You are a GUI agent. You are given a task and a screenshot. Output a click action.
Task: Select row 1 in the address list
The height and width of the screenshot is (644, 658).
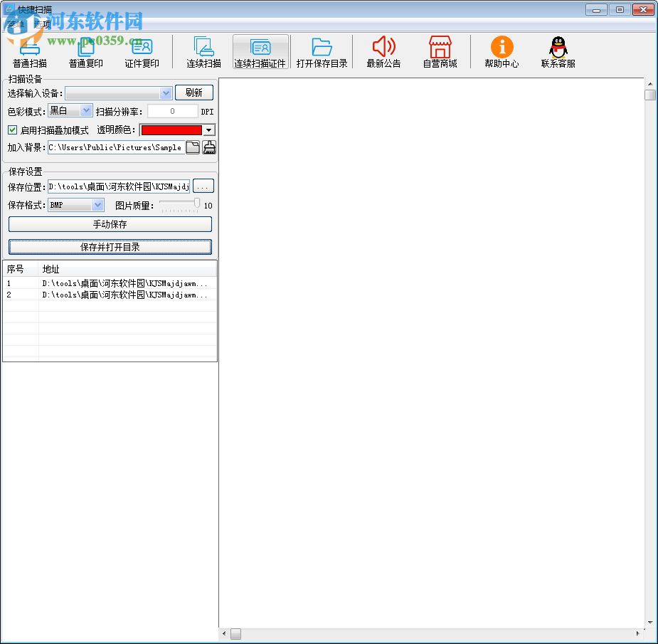[x=110, y=283]
